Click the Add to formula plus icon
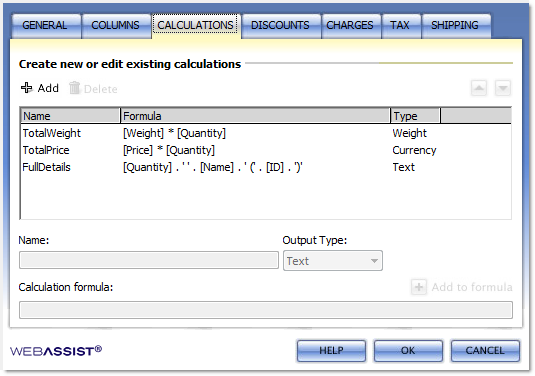This screenshot has width=535, height=376. (x=419, y=287)
